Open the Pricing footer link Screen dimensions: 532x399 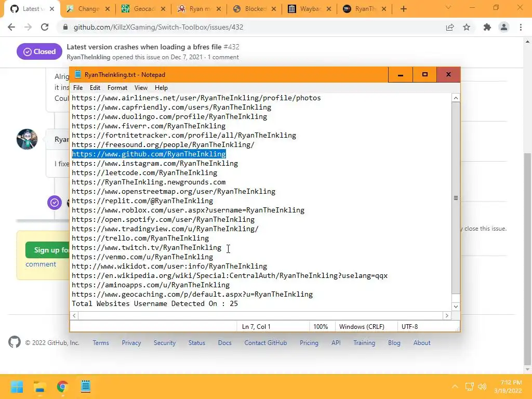point(309,343)
